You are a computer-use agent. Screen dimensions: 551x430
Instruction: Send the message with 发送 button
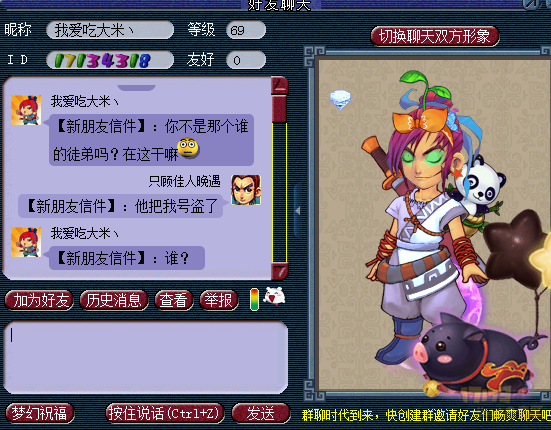pyautogui.click(x=261, y=413)
